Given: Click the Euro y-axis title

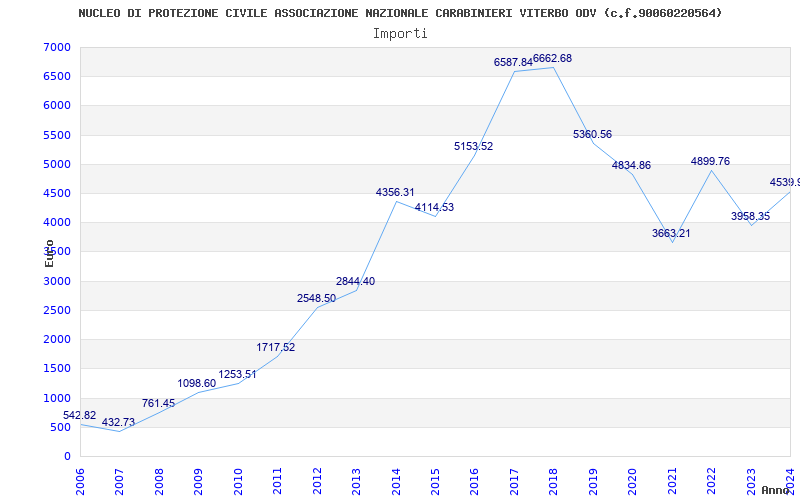Looking at the screenshot, I should pos(49,253).
